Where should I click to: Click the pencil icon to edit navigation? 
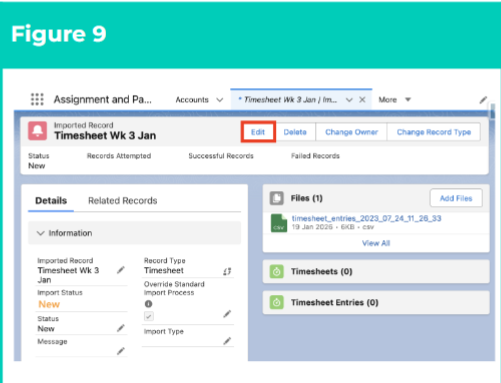click(483, 100)
